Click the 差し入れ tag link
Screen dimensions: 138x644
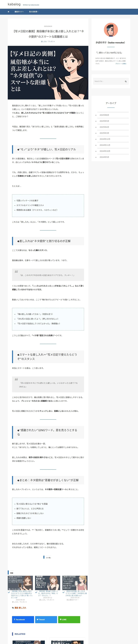click(23, 608)
